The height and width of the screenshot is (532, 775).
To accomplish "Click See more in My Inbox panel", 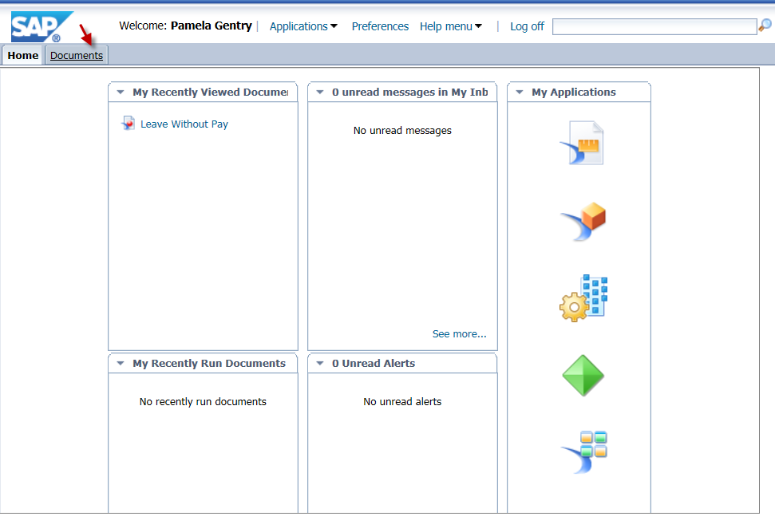I will click(x=459, y=333).
